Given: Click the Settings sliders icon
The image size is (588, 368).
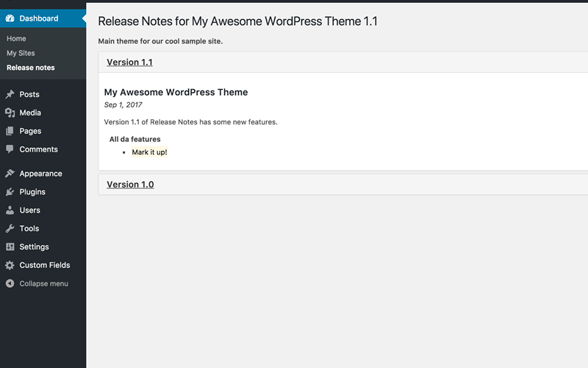Looking at the screenshot, I should (x=10, y=247).
